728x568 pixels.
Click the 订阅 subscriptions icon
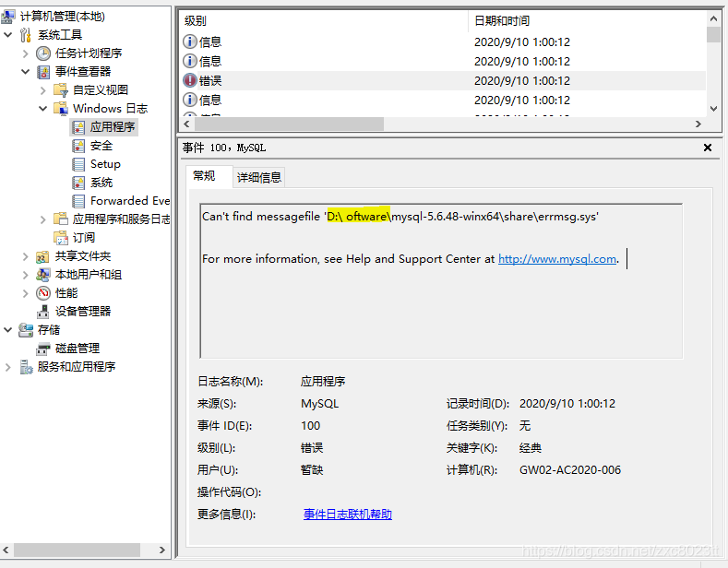[61, 238]
